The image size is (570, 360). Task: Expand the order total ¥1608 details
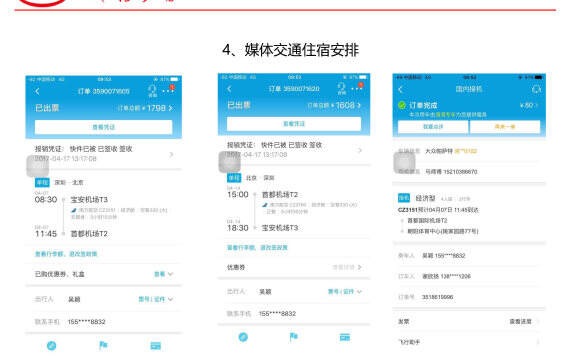pyautogui.click(x=334, y=105)
